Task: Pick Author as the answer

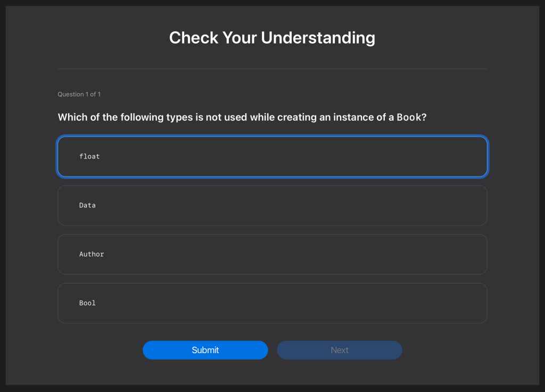Action: pos(272,254)
